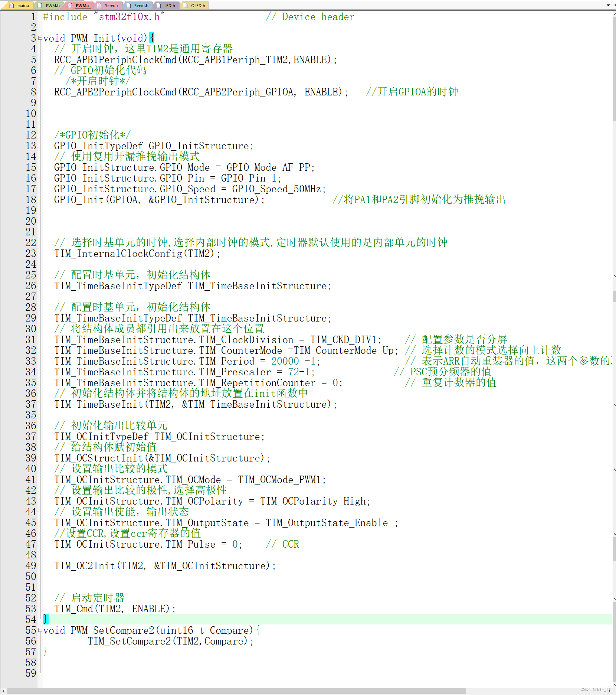
Task: Click the TIM_Prescaler value 72-1
Action: [299, 372]
